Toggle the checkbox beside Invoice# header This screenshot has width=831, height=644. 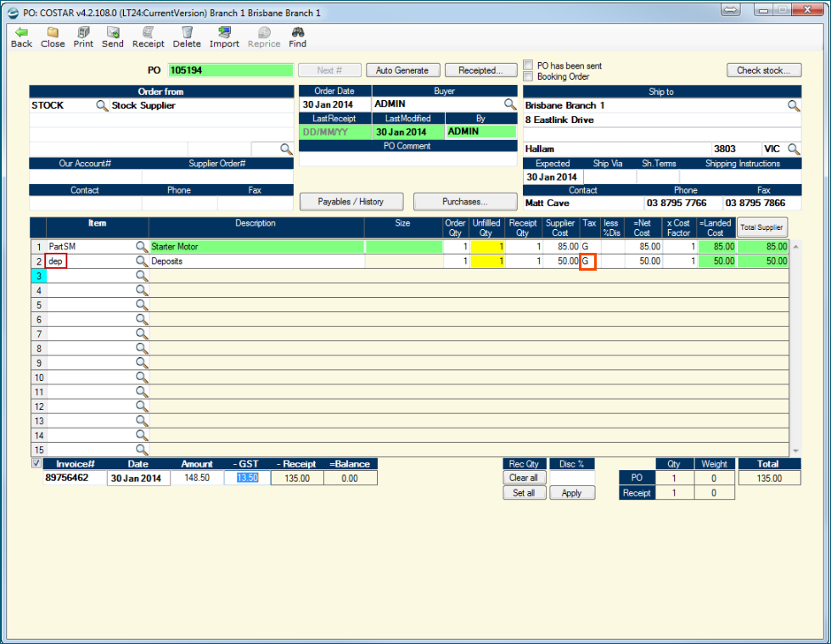click(x=36, y=463)
